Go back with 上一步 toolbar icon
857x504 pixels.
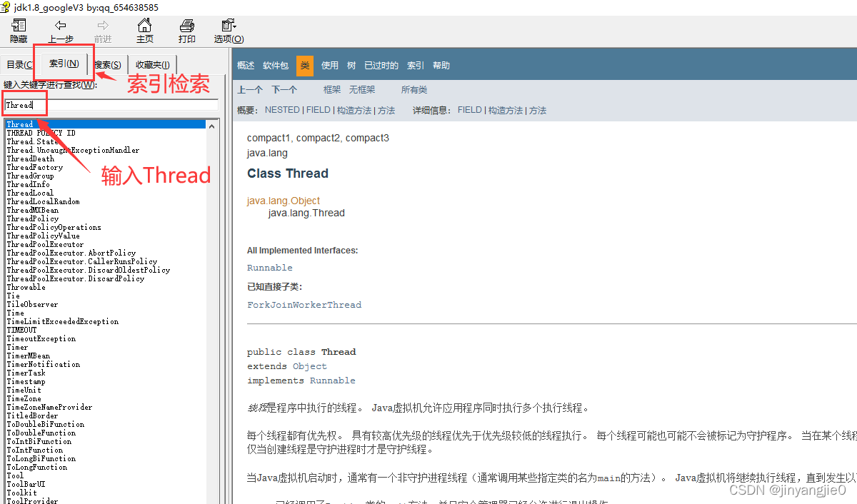[x=61, y=26]
